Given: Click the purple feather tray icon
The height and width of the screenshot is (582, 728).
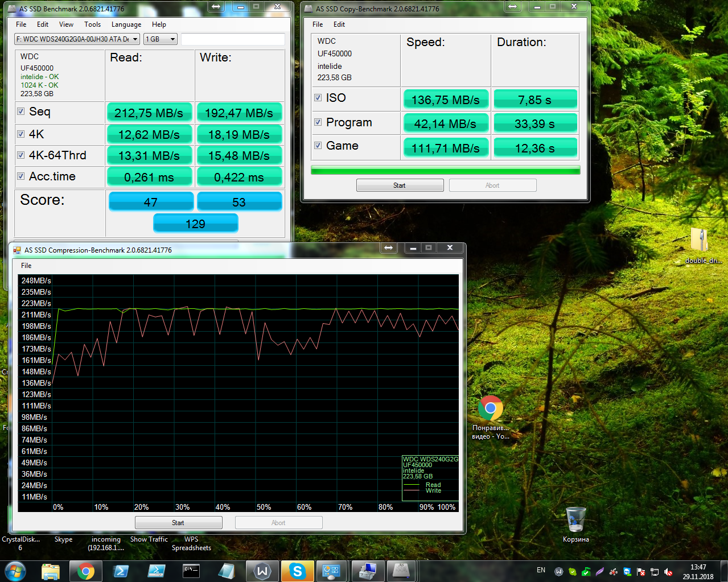Looking at the screenshot, I should pyautogui.click(x=600, y=572).
